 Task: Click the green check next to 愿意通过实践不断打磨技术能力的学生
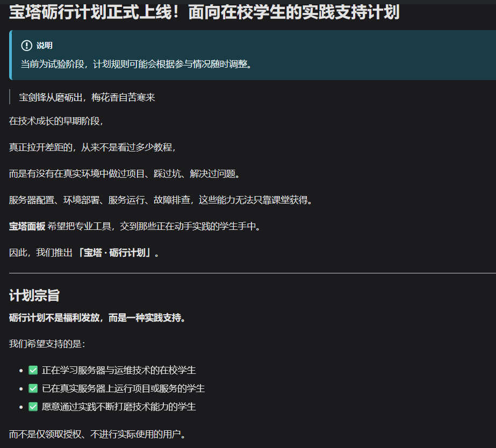33,406
